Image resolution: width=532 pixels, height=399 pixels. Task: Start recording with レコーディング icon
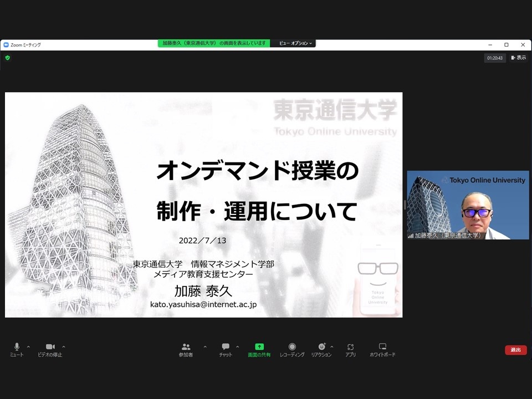[x=292, y=350]
